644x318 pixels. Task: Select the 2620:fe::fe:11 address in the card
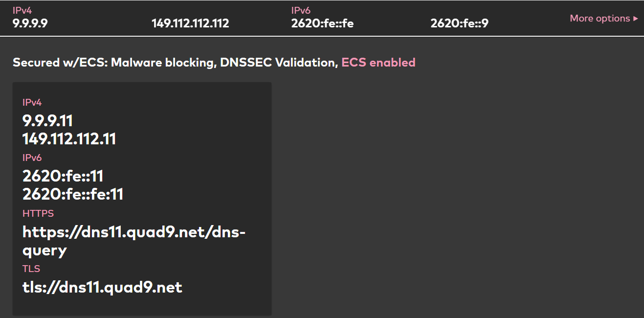(x=72, y=194)
